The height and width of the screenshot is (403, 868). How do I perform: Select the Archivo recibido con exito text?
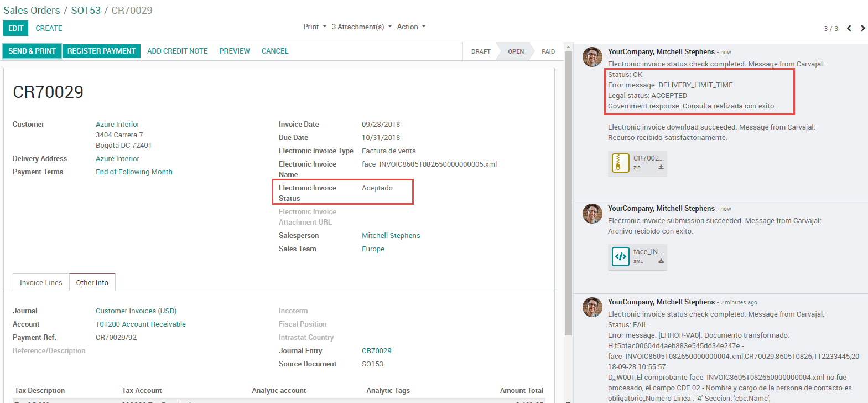tap(651, 231)
